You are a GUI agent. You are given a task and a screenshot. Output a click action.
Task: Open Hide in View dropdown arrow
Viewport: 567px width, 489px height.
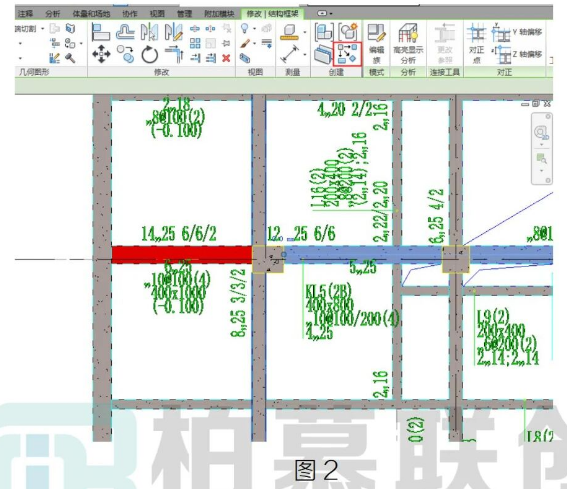(x=255, y=29)
